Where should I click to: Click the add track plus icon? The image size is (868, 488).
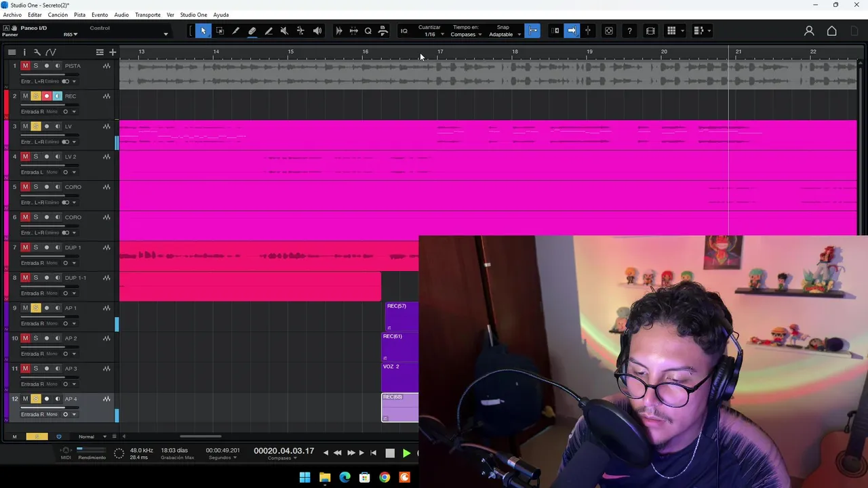113,52
